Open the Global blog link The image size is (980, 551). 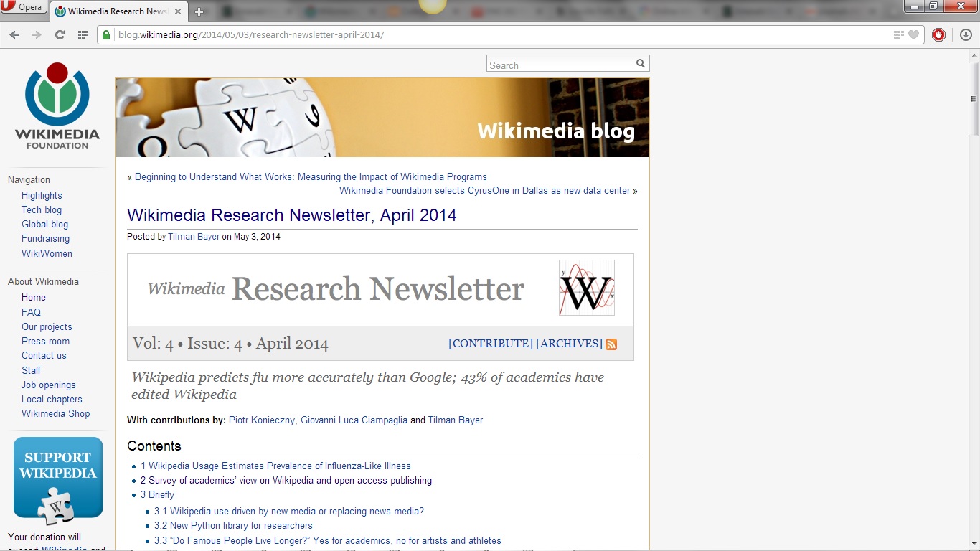[x=44, y=224]
